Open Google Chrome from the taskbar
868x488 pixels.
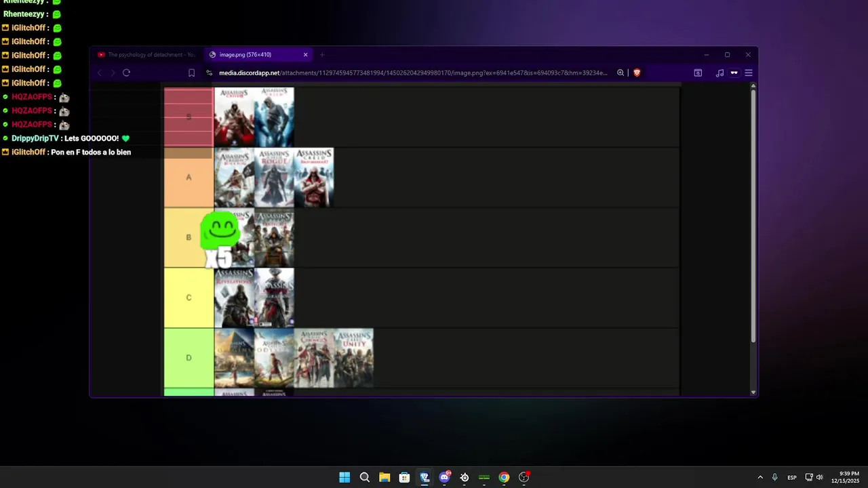504,477
